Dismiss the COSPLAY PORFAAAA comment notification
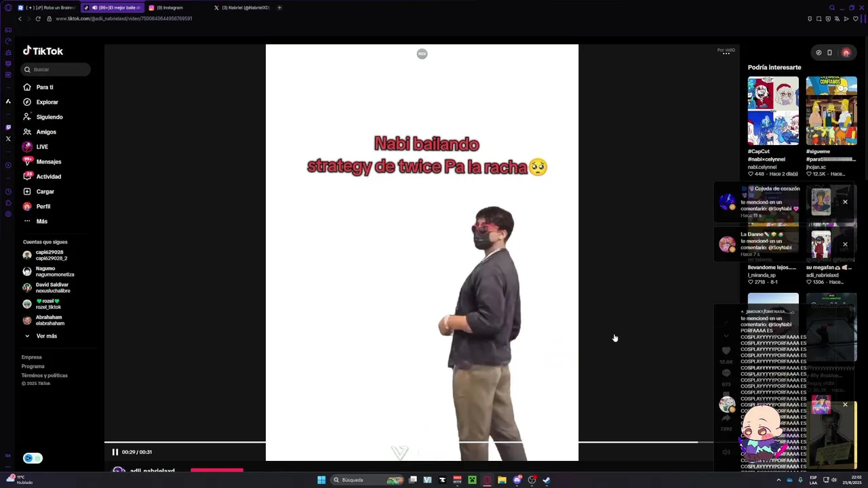Viewport: 868px width, 488px height. click(845, 405)
